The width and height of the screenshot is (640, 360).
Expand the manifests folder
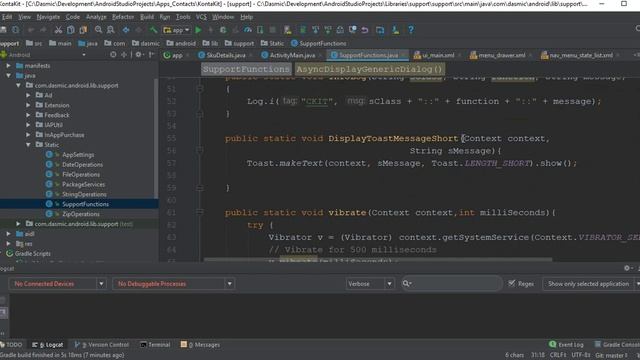(x=9, y=66)
